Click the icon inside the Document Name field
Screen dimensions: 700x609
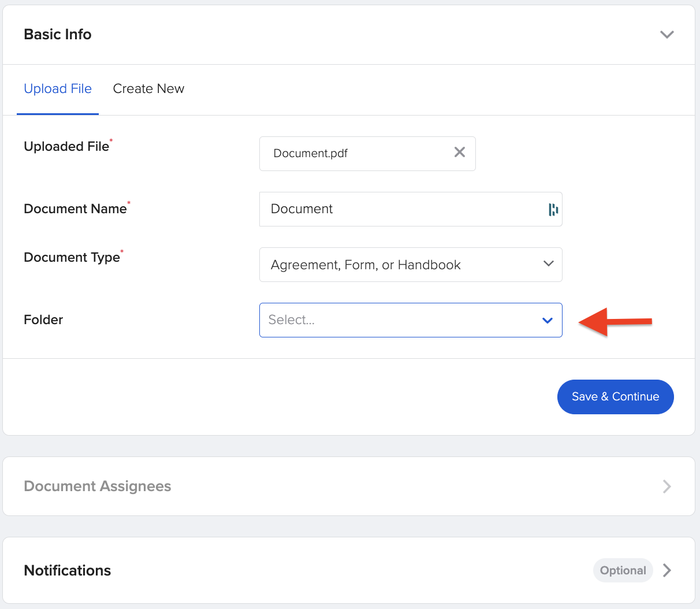tap(553, 209)
